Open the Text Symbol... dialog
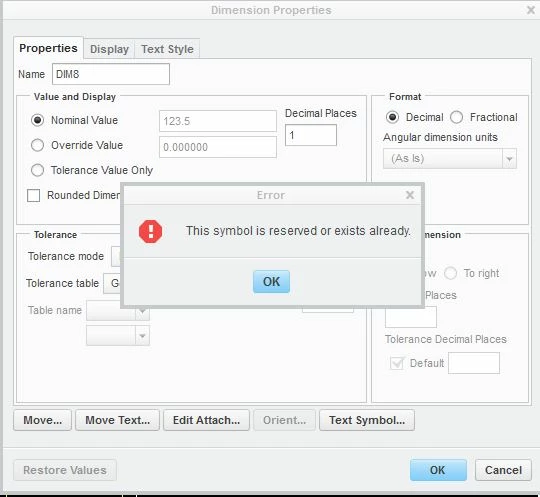The image size is (540, 497). pos(367,420)
